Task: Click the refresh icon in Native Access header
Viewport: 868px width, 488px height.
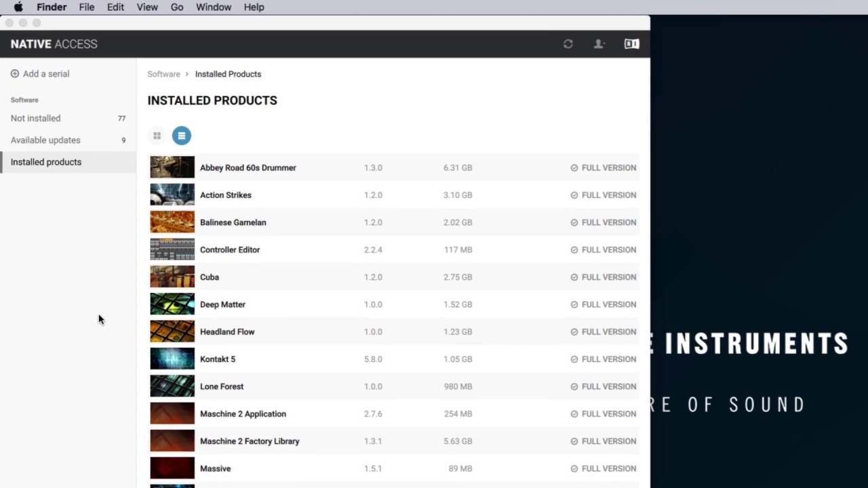Action: 568,44
